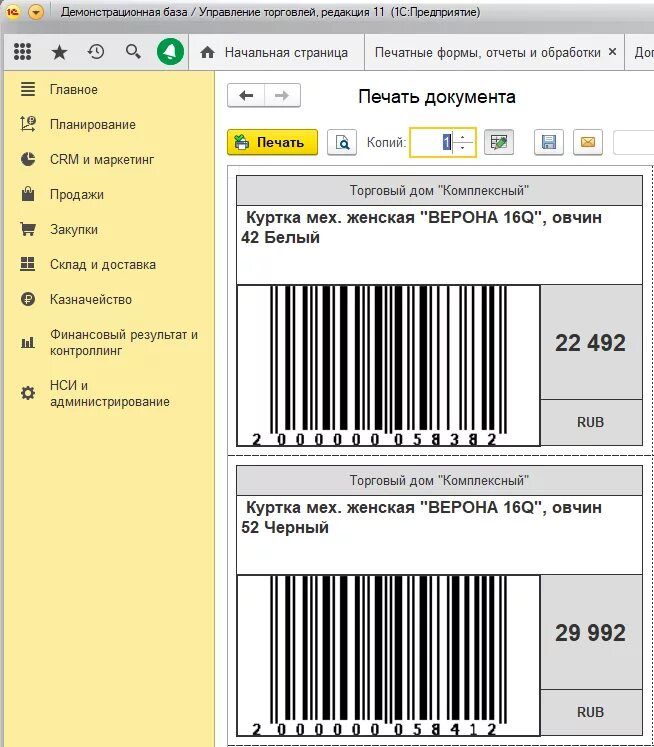Click the Закупки shopping cart icon
The width and height of the screenshot is (654, 747).
[28, 229]
